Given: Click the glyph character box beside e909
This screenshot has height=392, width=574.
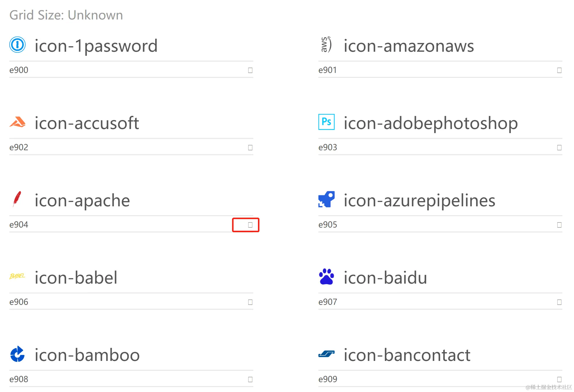Looking at the screenshot, I should pos(559,379).
